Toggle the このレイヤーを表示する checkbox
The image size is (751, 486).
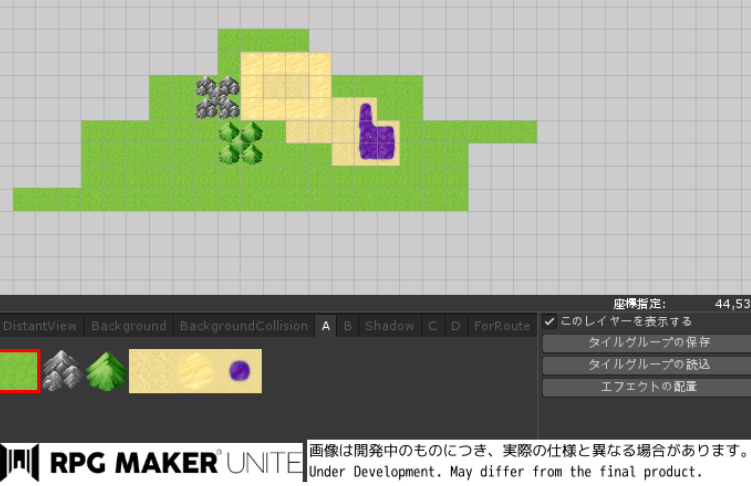click(x=550, y=322)
